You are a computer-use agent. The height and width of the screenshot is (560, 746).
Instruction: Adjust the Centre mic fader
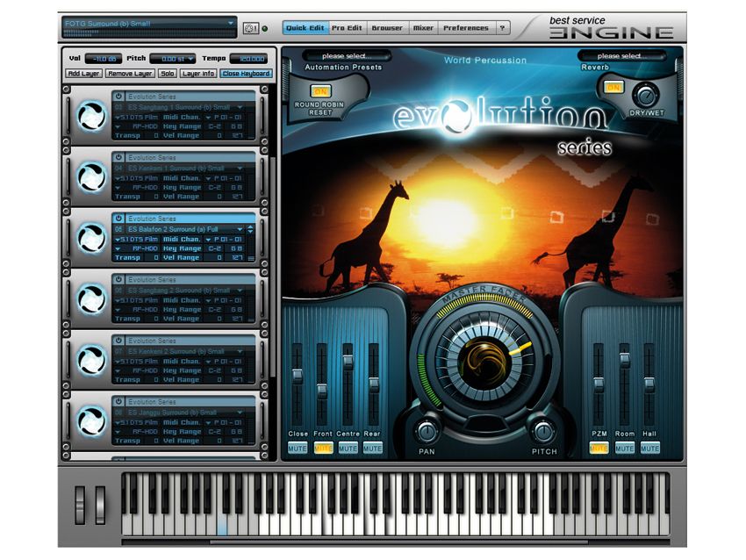(348, 363)
